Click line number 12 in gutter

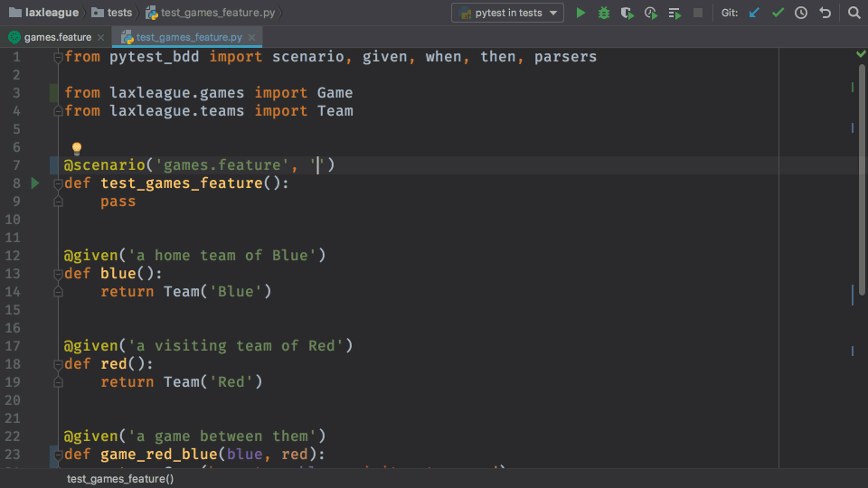tap(13, 256)
